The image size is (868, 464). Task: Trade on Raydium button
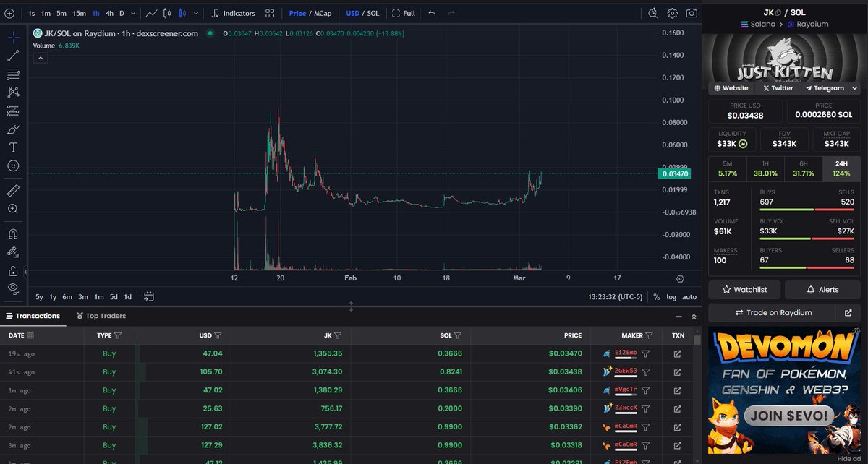click(x=773, y=313)
